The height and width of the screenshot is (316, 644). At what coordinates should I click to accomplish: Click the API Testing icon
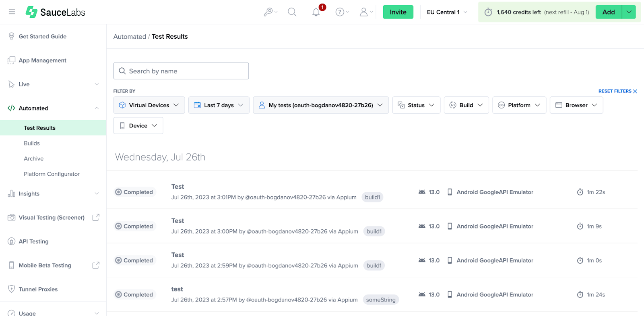point(12,241)
